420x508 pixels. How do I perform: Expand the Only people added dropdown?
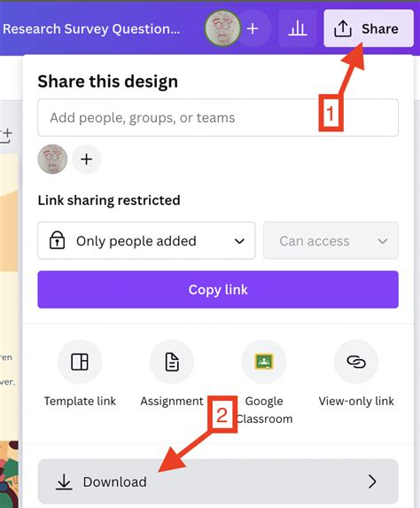[146, 241]
